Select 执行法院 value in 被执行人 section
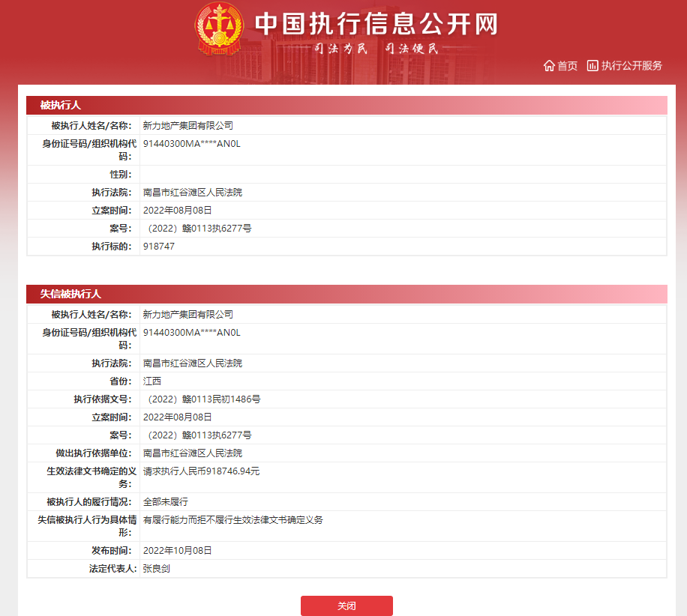Viewport: 687px width, 616px height. (x=192, y=192)
